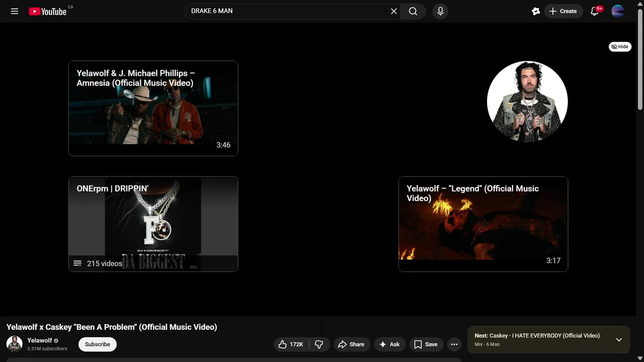Save the video to a playlist
This screenshot has height=362, width=644.
click(x=426, y=344)
